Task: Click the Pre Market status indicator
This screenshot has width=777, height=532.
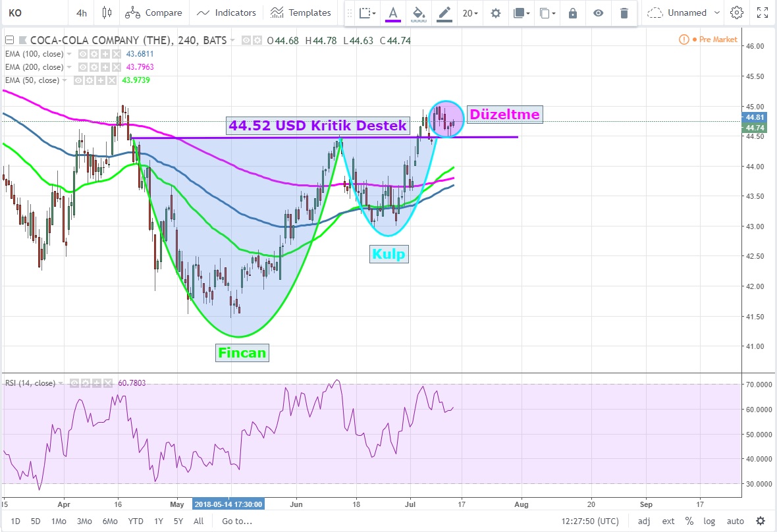Action: point(709,39)
